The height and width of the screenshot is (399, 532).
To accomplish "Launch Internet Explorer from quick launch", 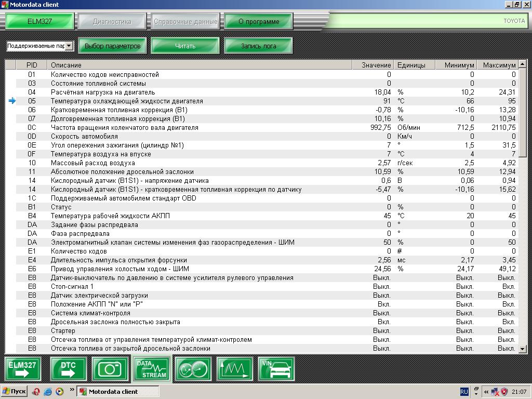I will [47, 392].
